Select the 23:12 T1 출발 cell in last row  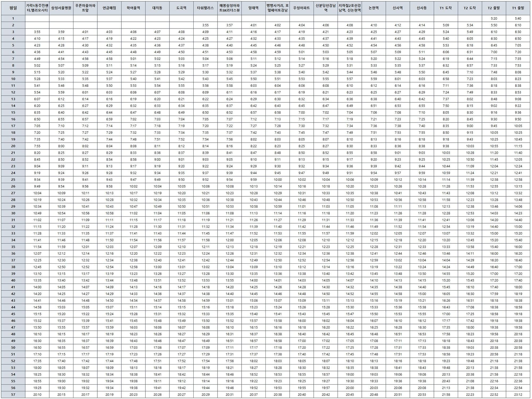tap(518, 394)
